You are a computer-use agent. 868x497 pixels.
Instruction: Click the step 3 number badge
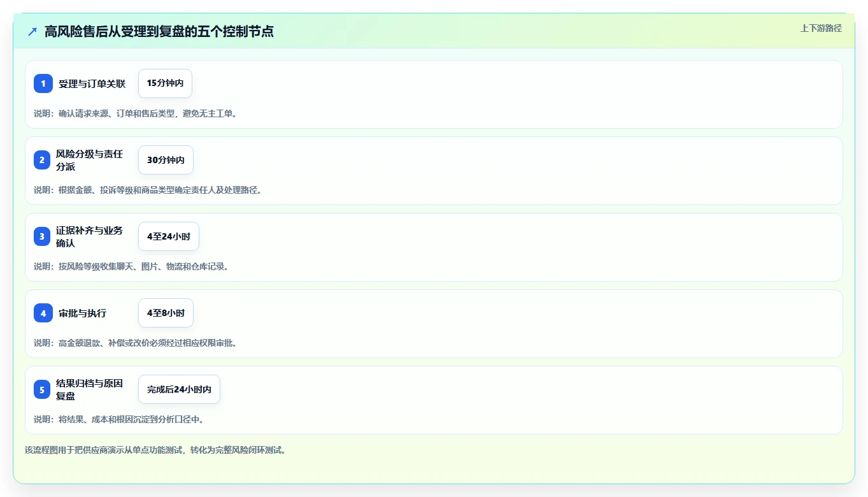pos(42,236)
